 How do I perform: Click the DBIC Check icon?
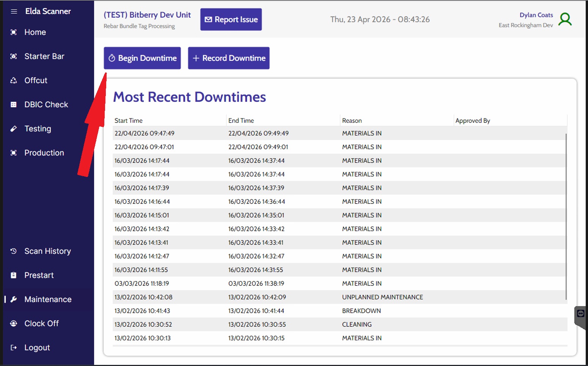14,104
